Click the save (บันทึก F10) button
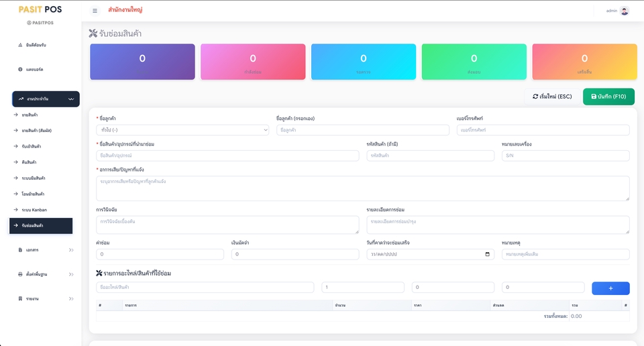The width and height of the screenshot is (644, 346). click(608, 97)
